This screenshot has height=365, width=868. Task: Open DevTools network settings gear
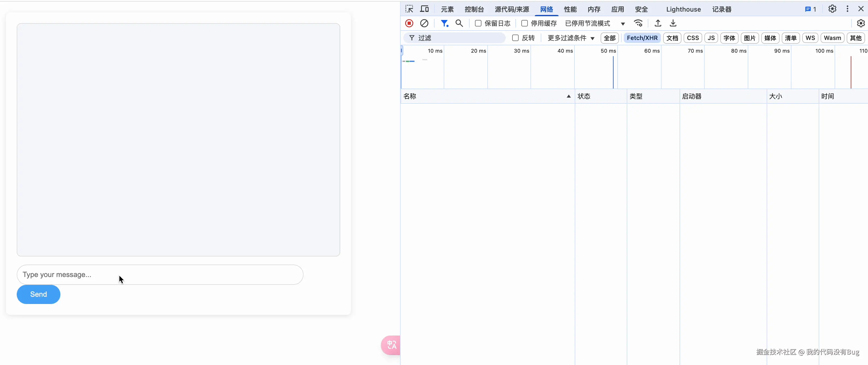pos(861,23)
